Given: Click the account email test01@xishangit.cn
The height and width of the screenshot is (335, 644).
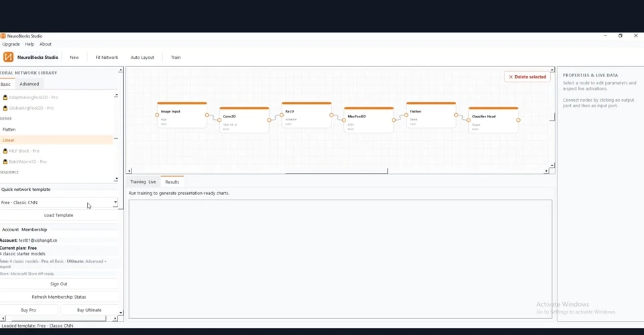Looking at the screenshot, I should (x=38, y=241).
